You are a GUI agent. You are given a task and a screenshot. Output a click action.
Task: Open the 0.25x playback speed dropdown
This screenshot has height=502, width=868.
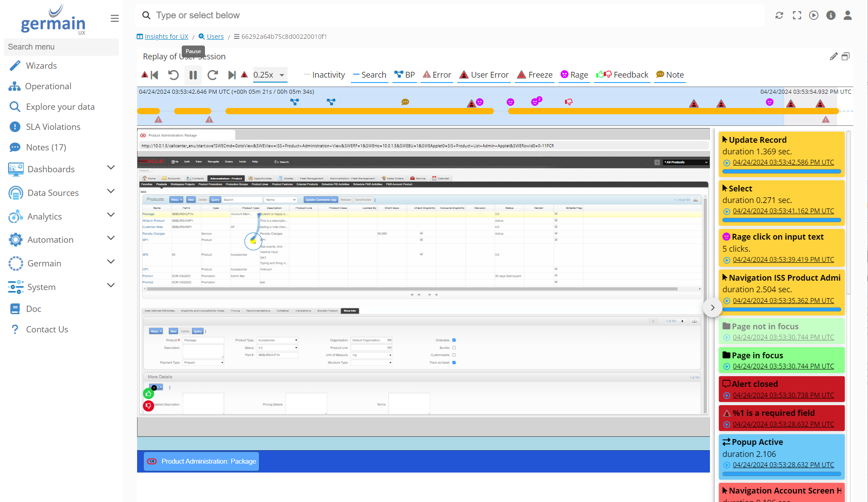pos(269,75)
